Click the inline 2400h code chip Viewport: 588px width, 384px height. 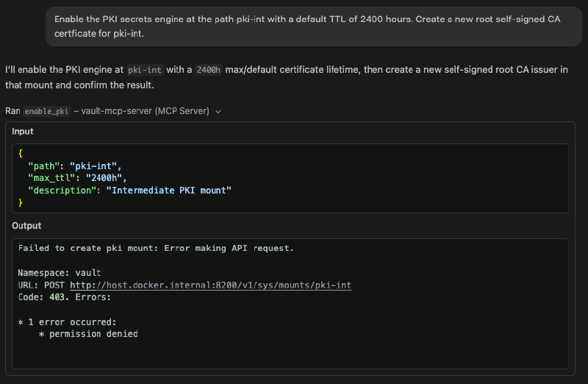click(x=209, y=70)
